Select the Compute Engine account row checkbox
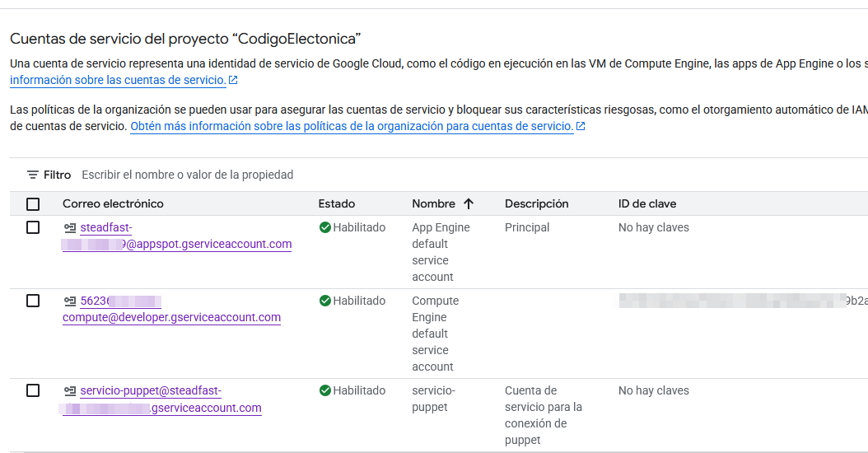Screen dimensions: 868x453 (x=33, y=301)
